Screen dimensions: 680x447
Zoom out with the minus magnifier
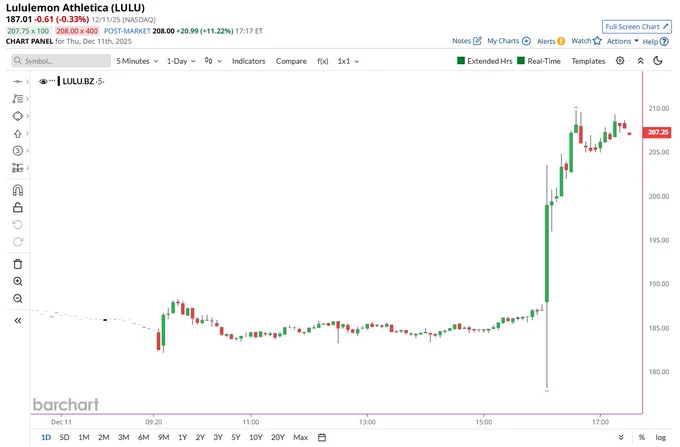pyautogui.click(x=18, y=299)
